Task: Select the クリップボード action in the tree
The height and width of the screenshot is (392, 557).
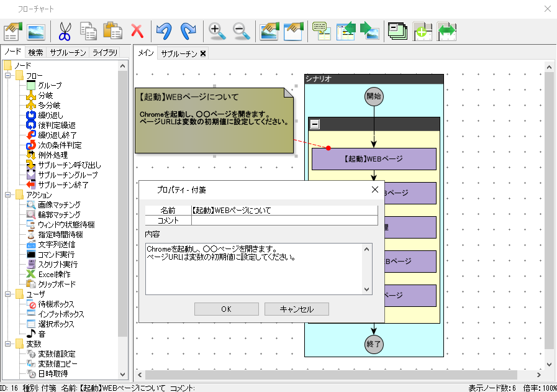Action: [x=57, y=285]
